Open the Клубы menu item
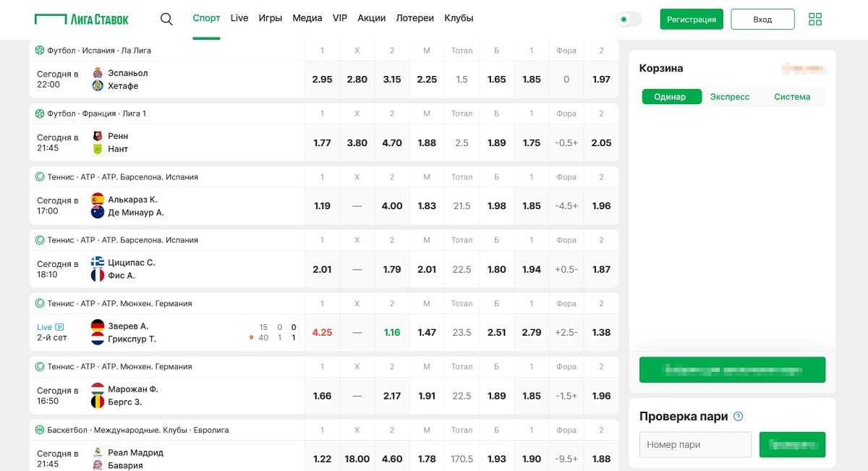Screen dimensions: 868x471 point(459,18)
